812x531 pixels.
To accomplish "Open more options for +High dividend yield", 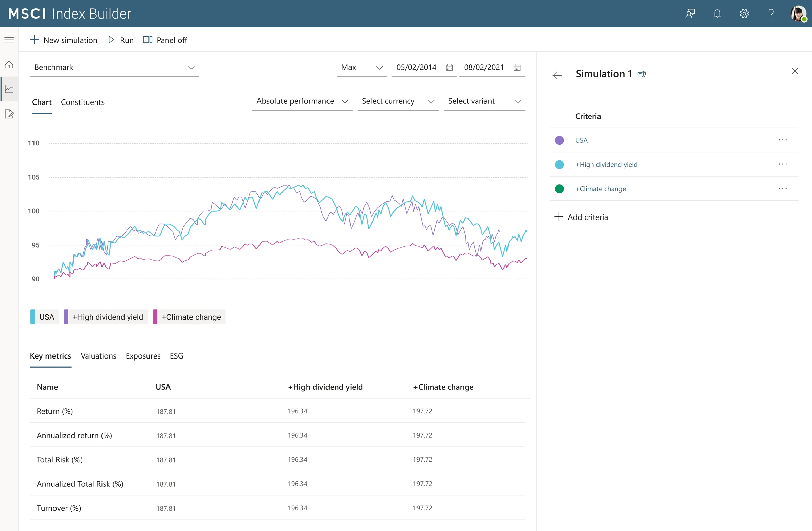I will 783,164.
